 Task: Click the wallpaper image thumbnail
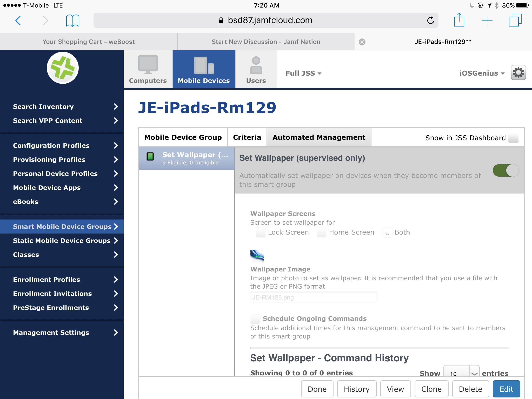[x=257, y=256]
